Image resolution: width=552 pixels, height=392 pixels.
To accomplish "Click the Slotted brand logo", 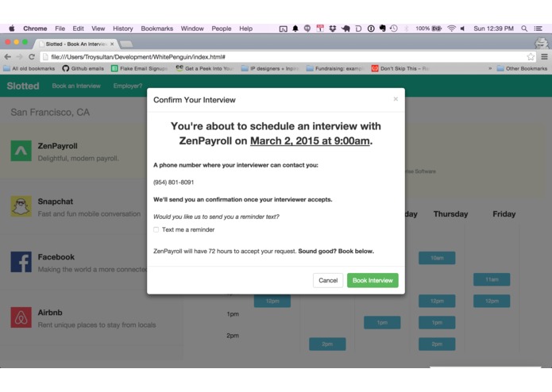I will (23, 86).
